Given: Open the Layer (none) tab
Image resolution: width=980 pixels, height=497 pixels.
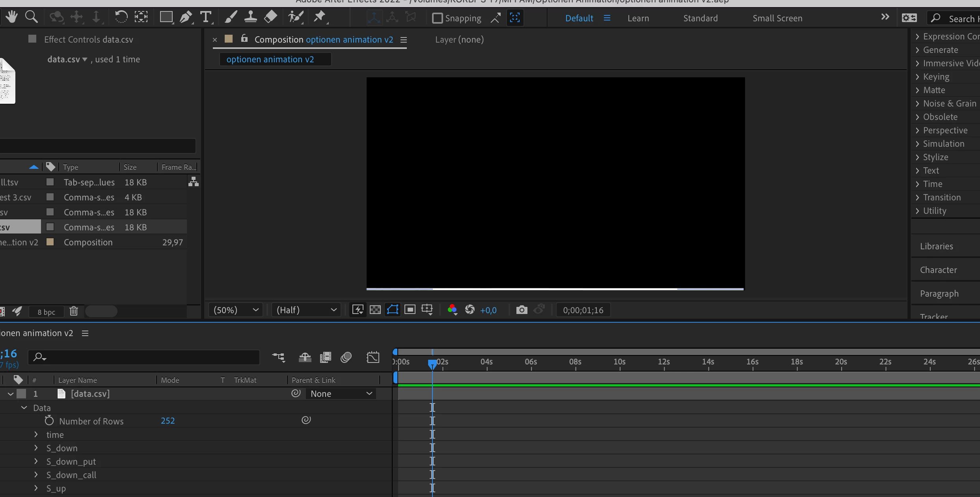Looking at the screenshot, I should pos(459,39).
